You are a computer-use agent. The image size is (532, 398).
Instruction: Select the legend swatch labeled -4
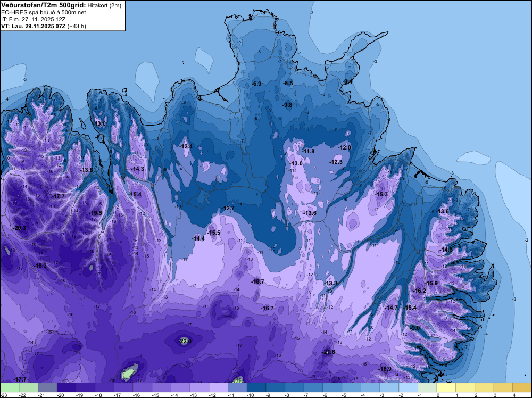[370, 387]
